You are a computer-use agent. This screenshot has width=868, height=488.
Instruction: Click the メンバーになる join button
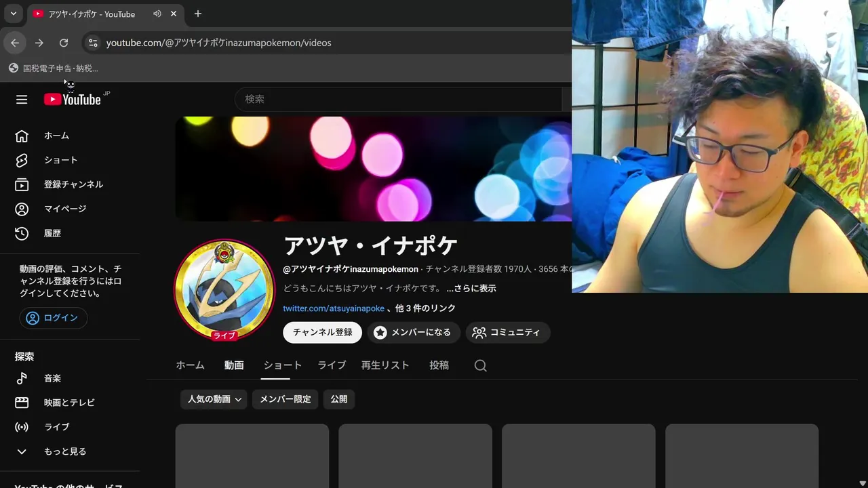pos(414,332)
